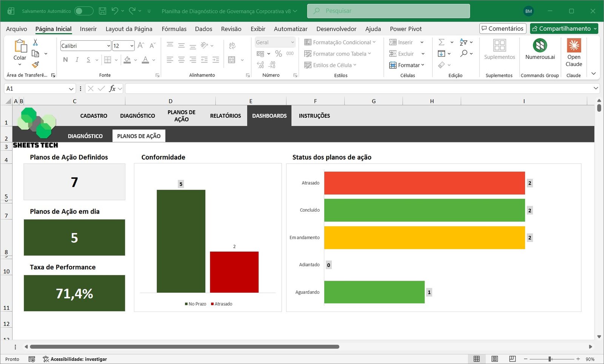Click the AutoSum sigma icon
Screen dimensions: 604x364
click(441, 42)
